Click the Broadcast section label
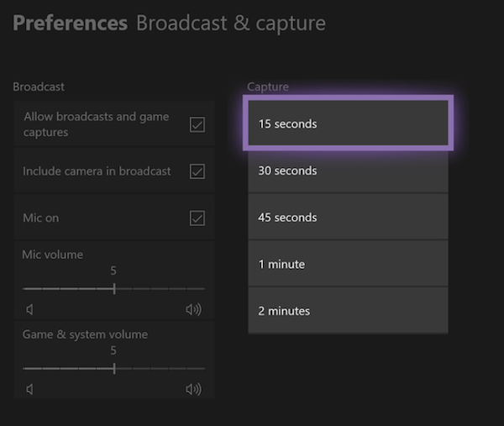 (39, 87)
